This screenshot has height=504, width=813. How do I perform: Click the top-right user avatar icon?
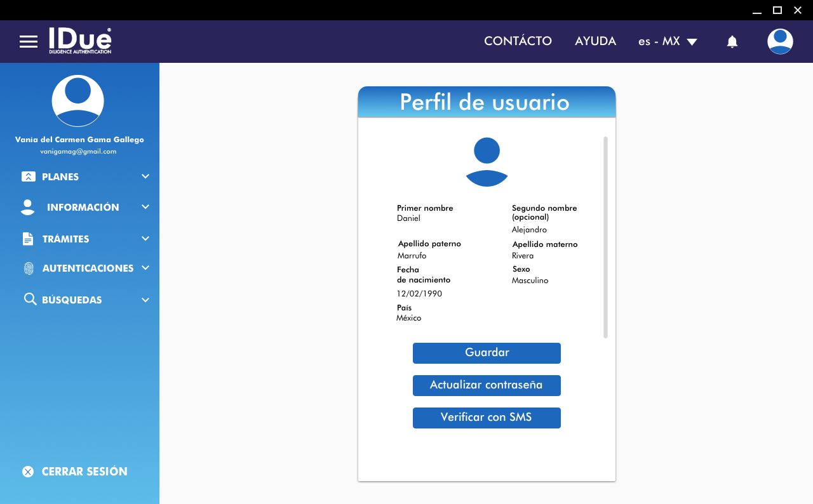779,42
